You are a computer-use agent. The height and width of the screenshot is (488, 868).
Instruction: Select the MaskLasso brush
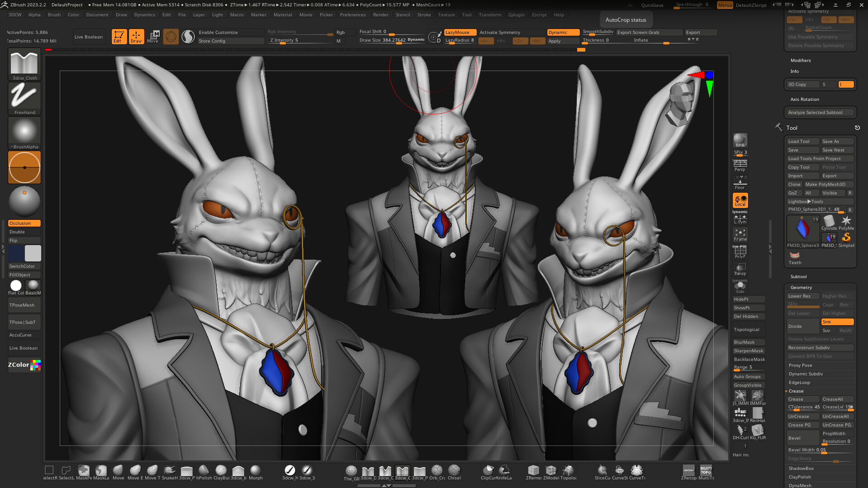tap(101, 471)
